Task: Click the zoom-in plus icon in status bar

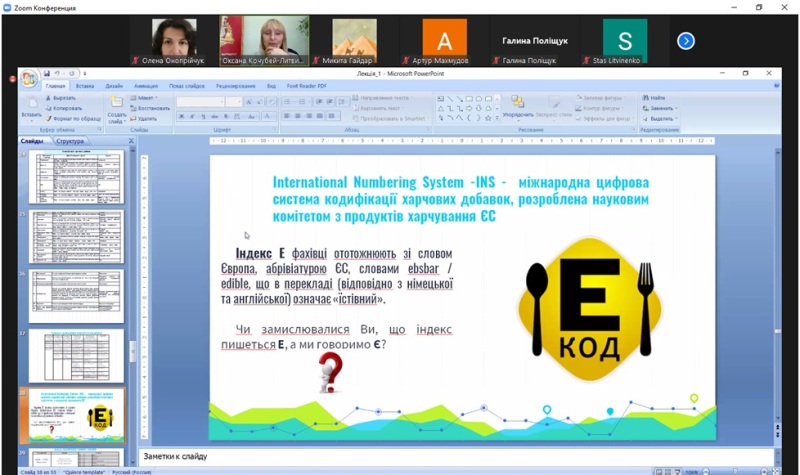Action: pos(764,471)
